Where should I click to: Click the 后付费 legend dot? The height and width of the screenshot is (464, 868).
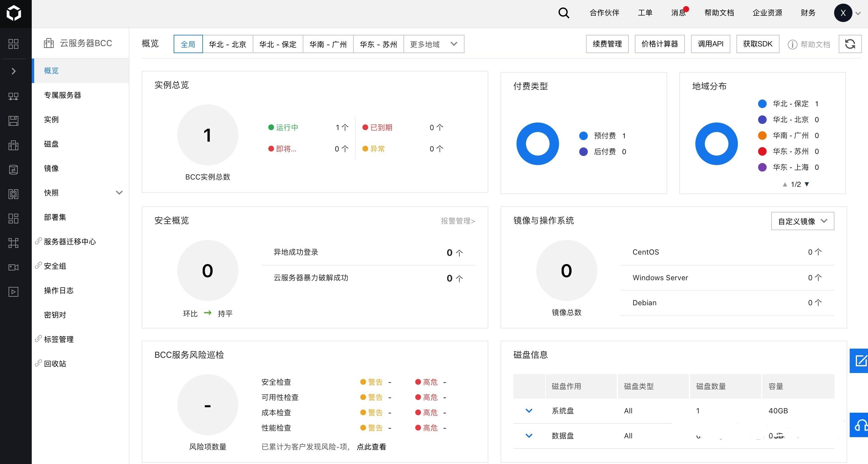click(x=583, y=152)
